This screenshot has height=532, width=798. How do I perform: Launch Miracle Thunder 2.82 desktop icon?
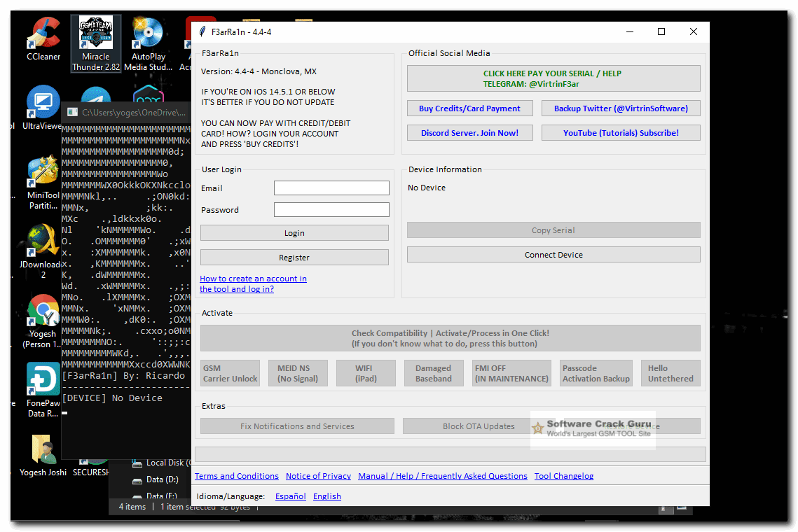[96, 43]
